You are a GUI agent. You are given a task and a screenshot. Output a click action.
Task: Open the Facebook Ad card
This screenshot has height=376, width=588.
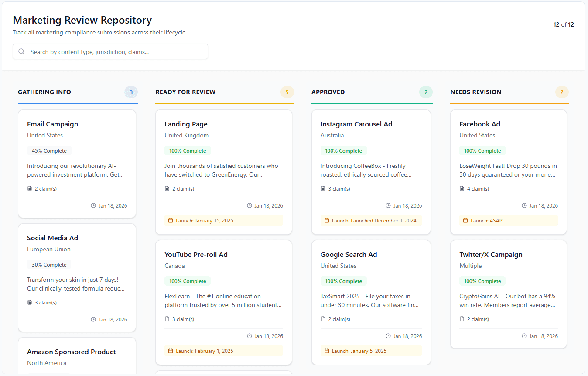tap(509, 172)
